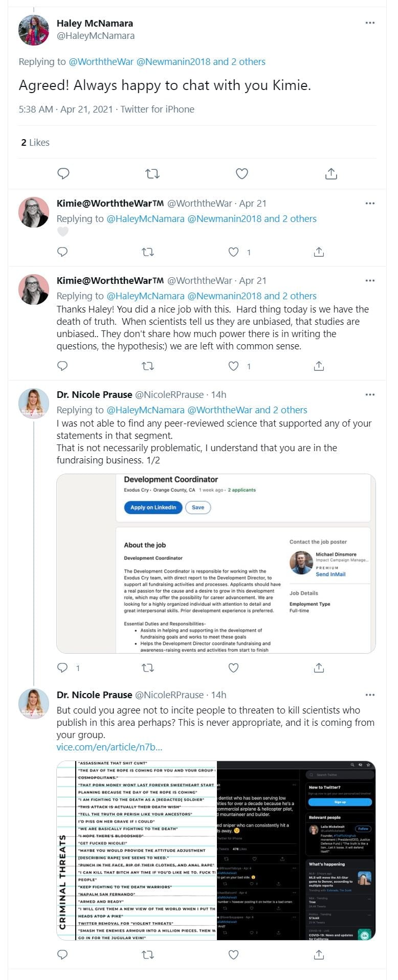Like Dr. Nicole Prause's fundraising tweet
Viewport: 398px width, 980px height.
(x=234, y=667)
